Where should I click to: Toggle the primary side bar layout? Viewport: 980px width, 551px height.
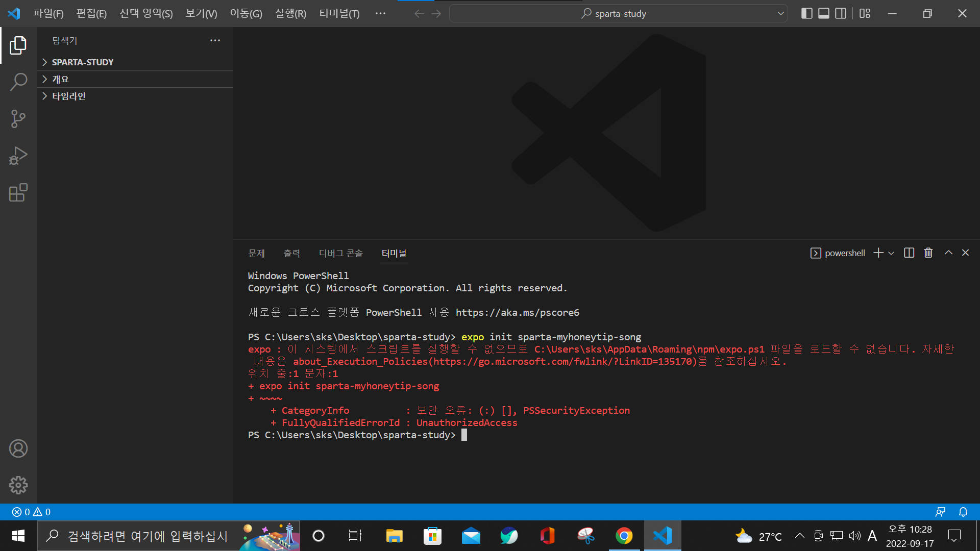pyautogui.click(x=807, y=13)
